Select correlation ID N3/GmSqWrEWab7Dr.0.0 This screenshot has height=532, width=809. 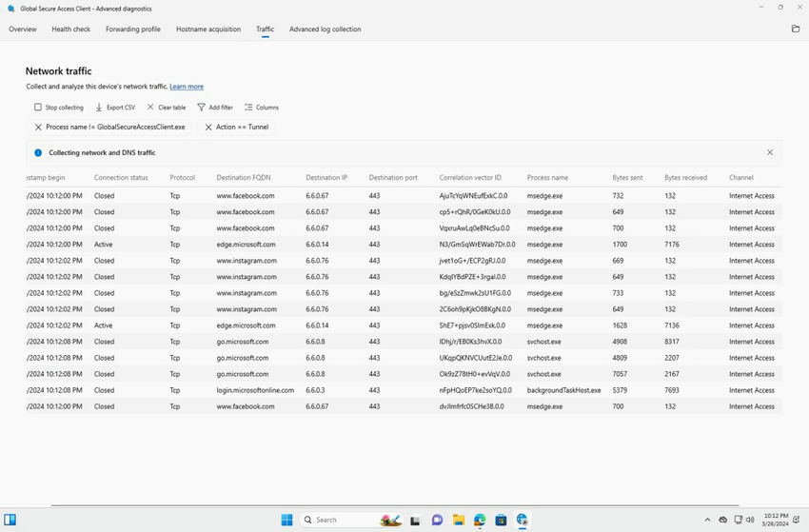[x=477, y=244]
